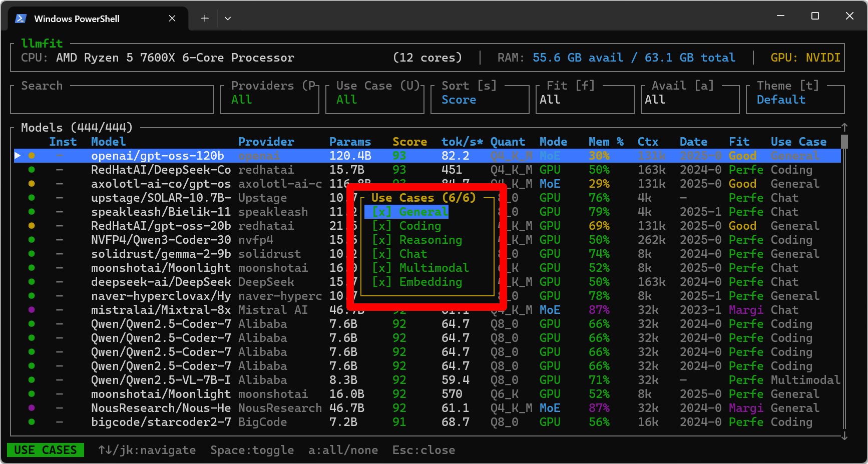Open a new terminal tab with plus
This screenshot has width=868, height=464.
(x=205, y=19)
